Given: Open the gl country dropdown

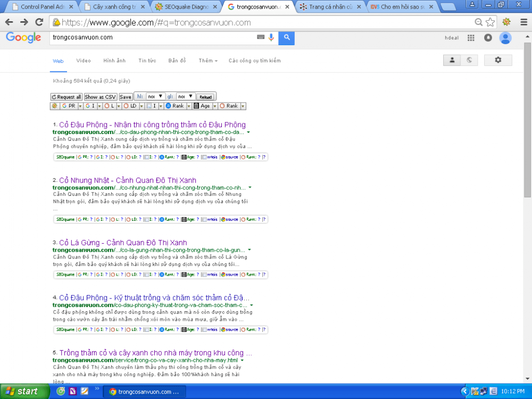Looking at the screenshot, I should click(x=186, y=97).
